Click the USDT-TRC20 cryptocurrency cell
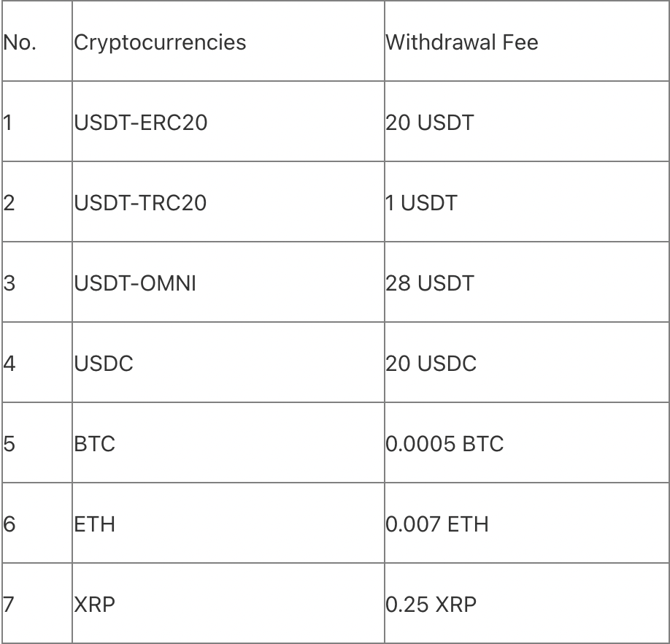This screenshot has height=644, width=670. (140, 202)
